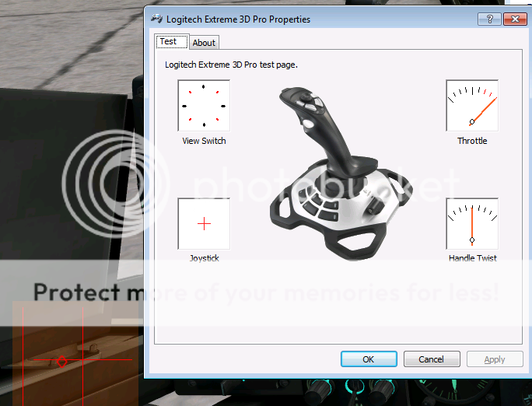
Task: Click 'Logitech Extreme 3D Pro test page.' text
Action: tap(232, 65)
